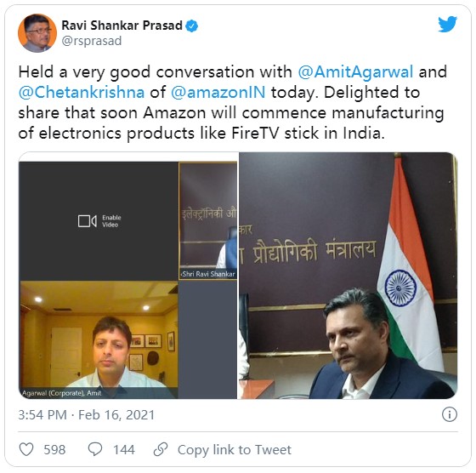The height and width of the screenshot is (473, 476).
Task: Like the tweet with heart icon
Action: [26, 449]
